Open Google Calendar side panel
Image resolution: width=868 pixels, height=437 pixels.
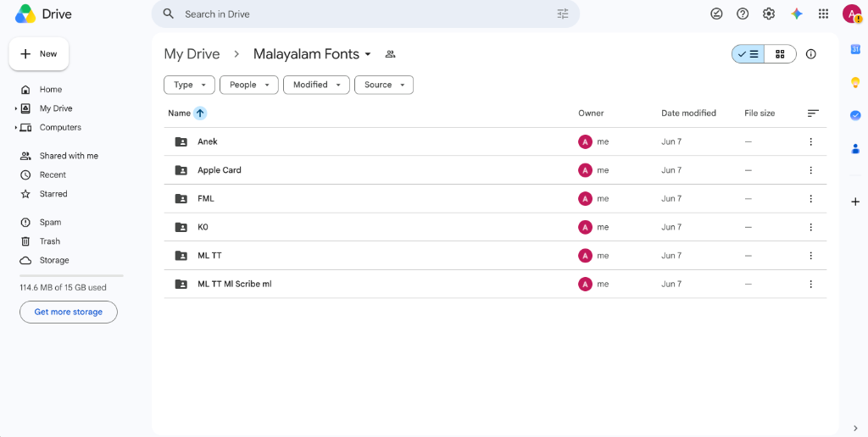(855, 49)
